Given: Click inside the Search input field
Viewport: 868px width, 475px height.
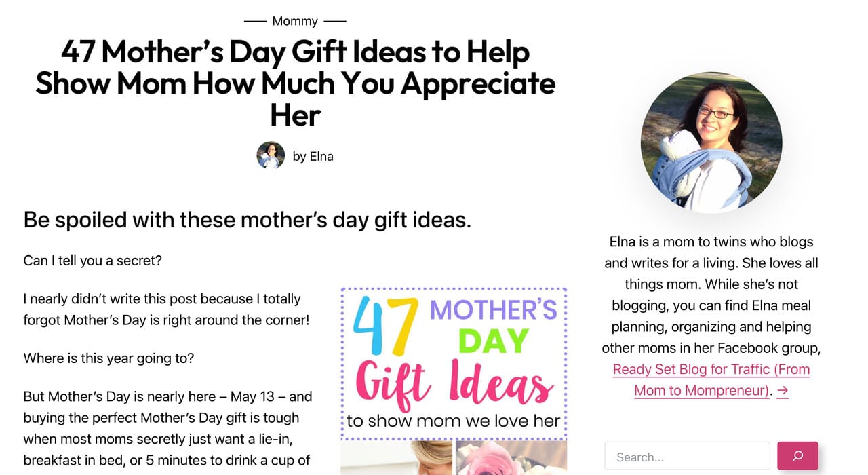Looking at the screenshot, I should pos(687,455).
